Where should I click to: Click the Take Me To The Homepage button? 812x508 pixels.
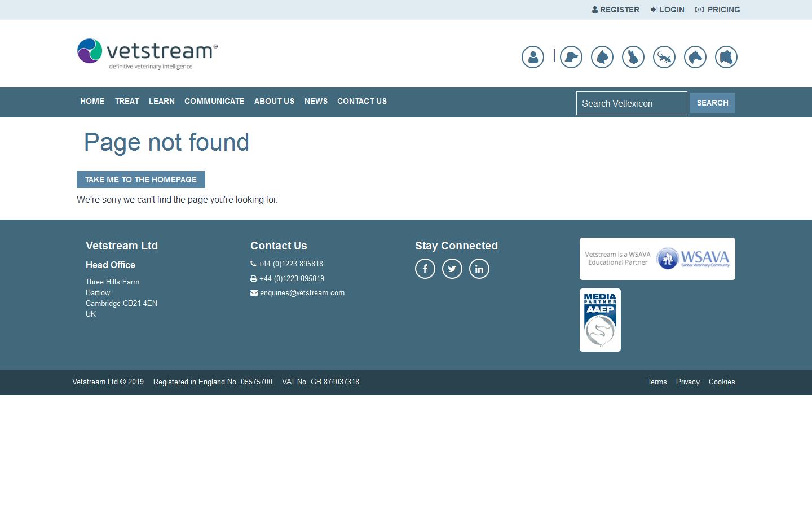click(x=141, y=179)
